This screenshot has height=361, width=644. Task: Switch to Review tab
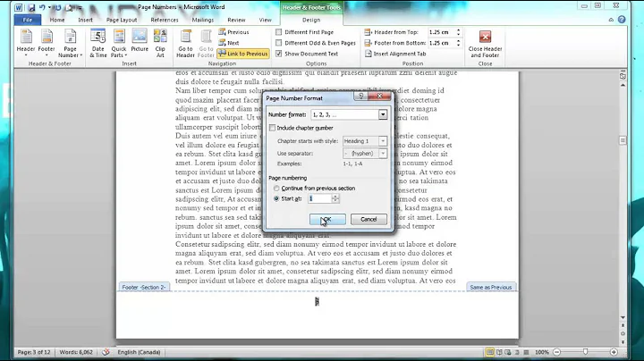pos(236,20)
